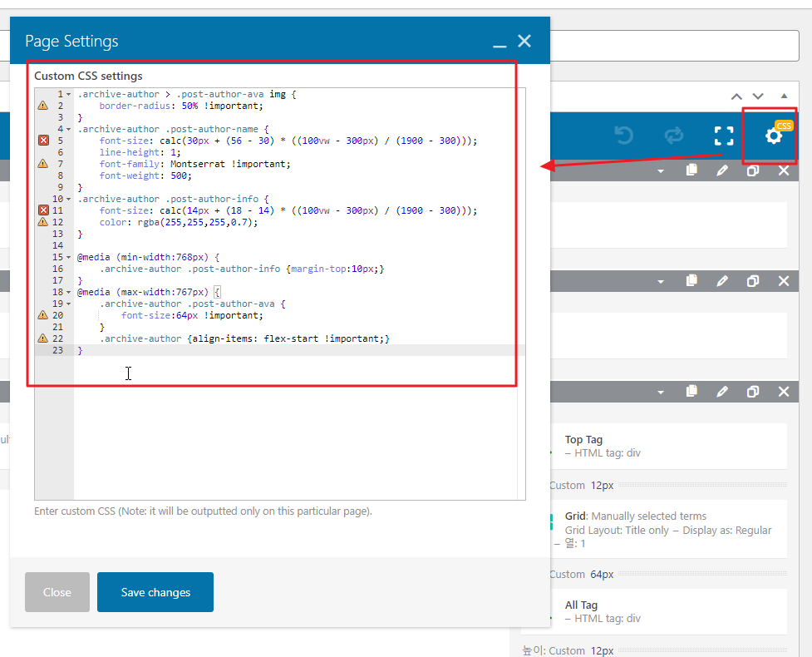Viewport: 812px width, 657px height.
Task: Edit the first gray row with the pencil icon
Action: [722, 170]
